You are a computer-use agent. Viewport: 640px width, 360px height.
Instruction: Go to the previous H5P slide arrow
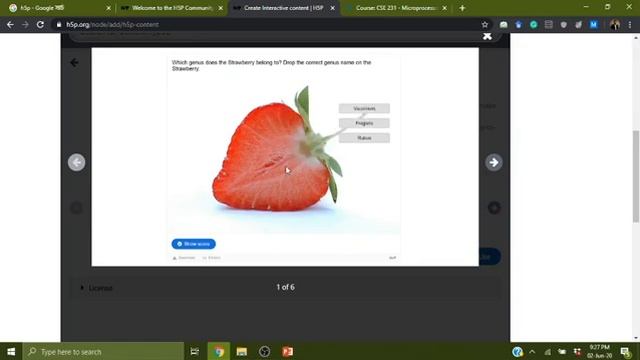(76, 162)
